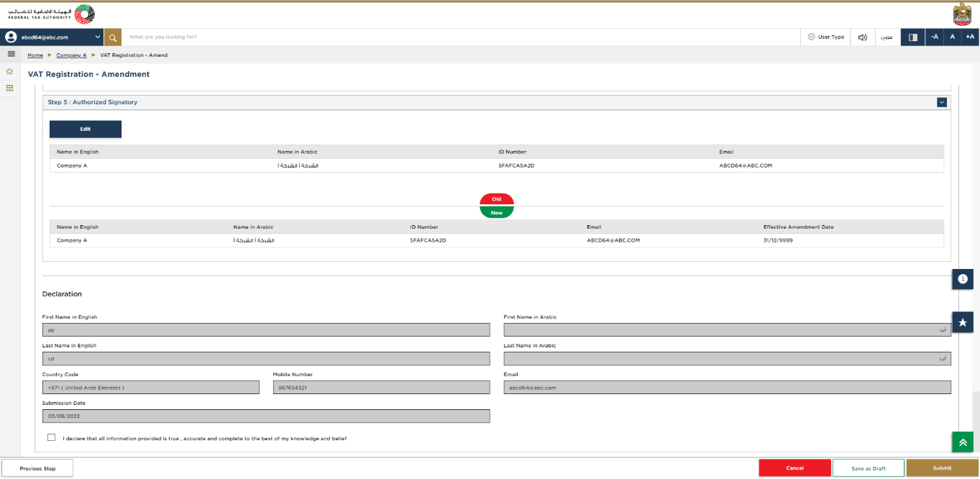Click First Name in English field
Viewport: 980px width, 479px height.
point(266,329)
